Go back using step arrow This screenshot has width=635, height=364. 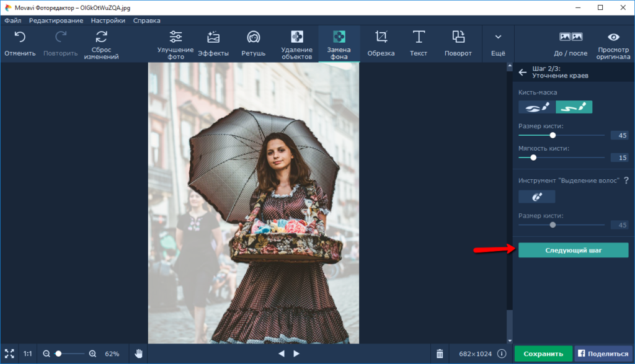pos(523,72)
